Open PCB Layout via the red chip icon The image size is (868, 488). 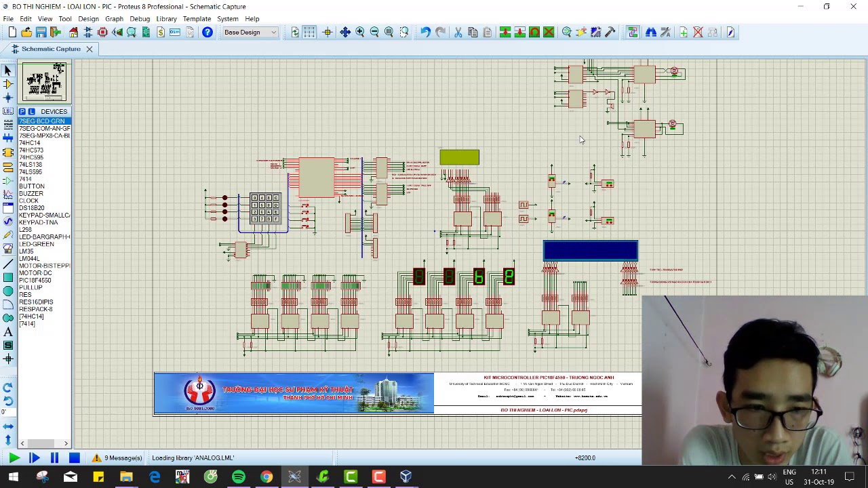(102, 32)
